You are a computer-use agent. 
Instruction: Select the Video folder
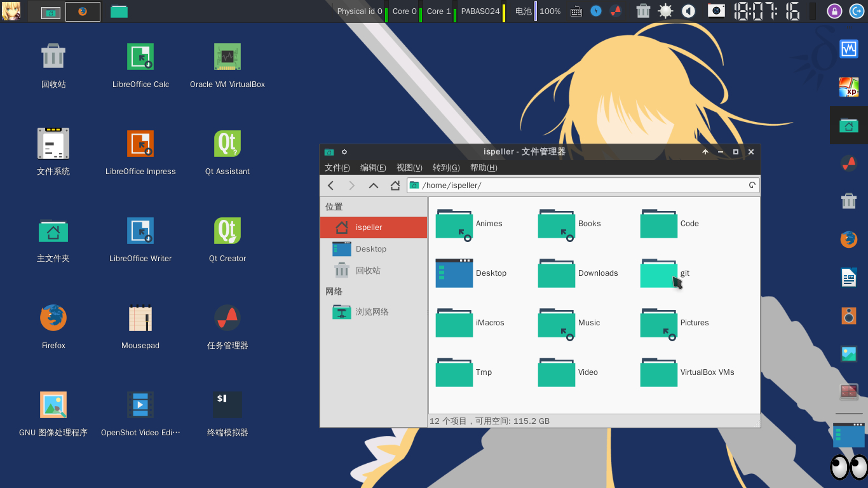coord(568,372)
